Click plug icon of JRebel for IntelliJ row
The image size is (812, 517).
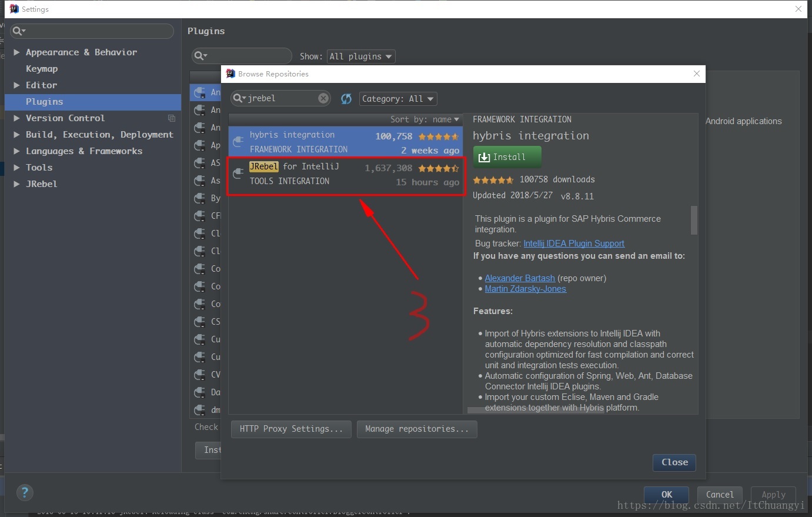coord(238,174)
